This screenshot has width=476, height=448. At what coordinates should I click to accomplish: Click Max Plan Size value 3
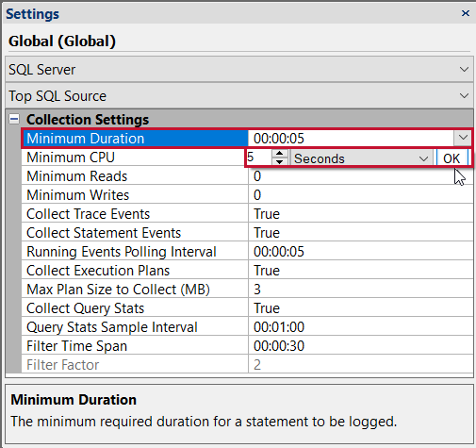tap(257, 290)
